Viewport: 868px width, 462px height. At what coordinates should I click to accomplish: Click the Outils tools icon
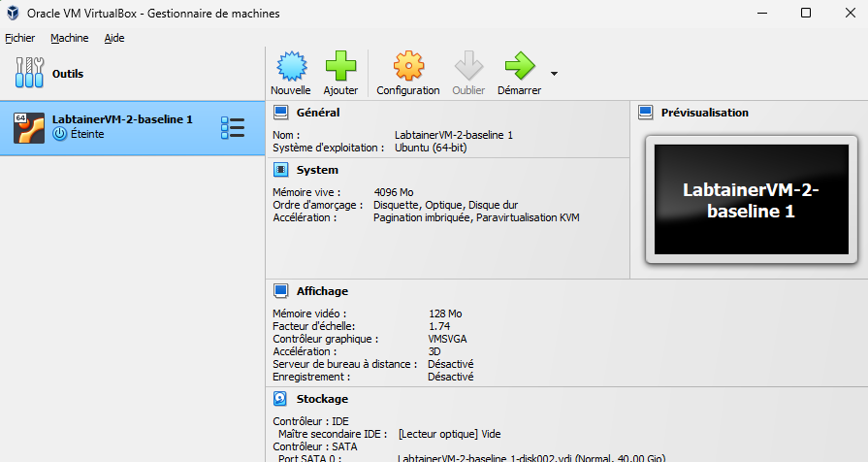30,73
